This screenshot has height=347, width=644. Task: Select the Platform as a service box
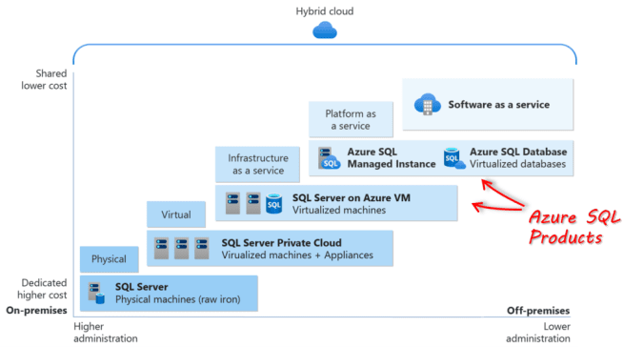(351, 120)
